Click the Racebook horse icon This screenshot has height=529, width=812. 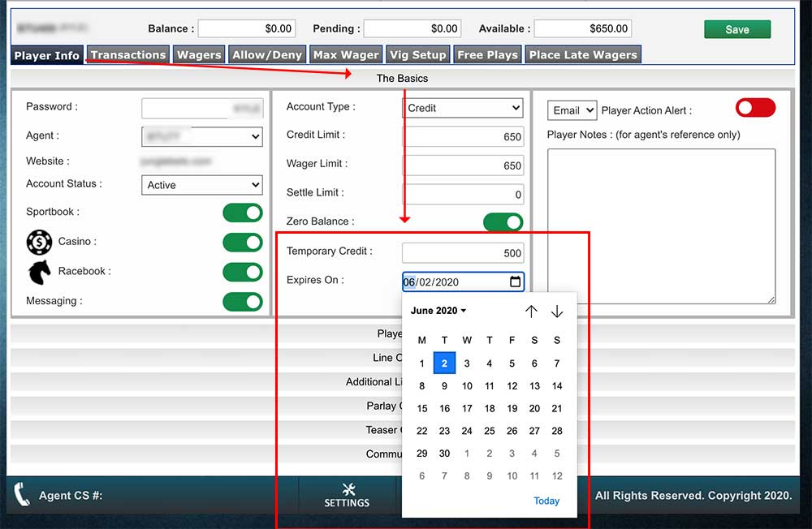point(38,271)
